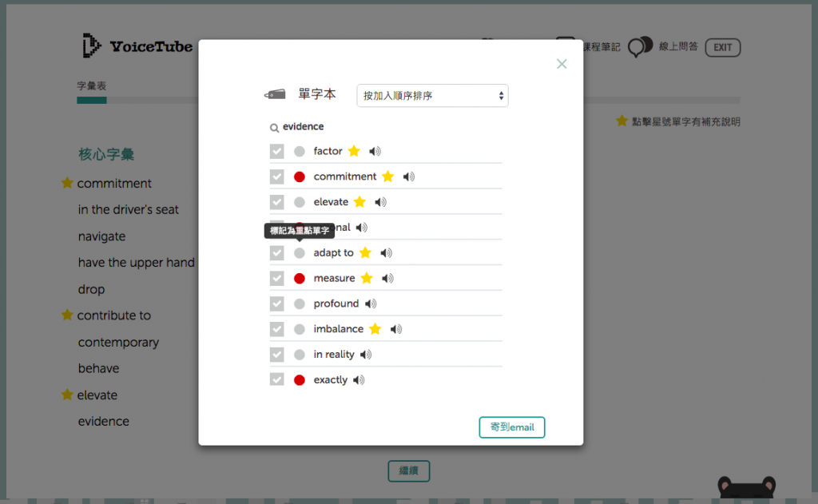Select 'have the upper hand' in the sidebar
Screen dimensions: 818x504
point(136,262)
